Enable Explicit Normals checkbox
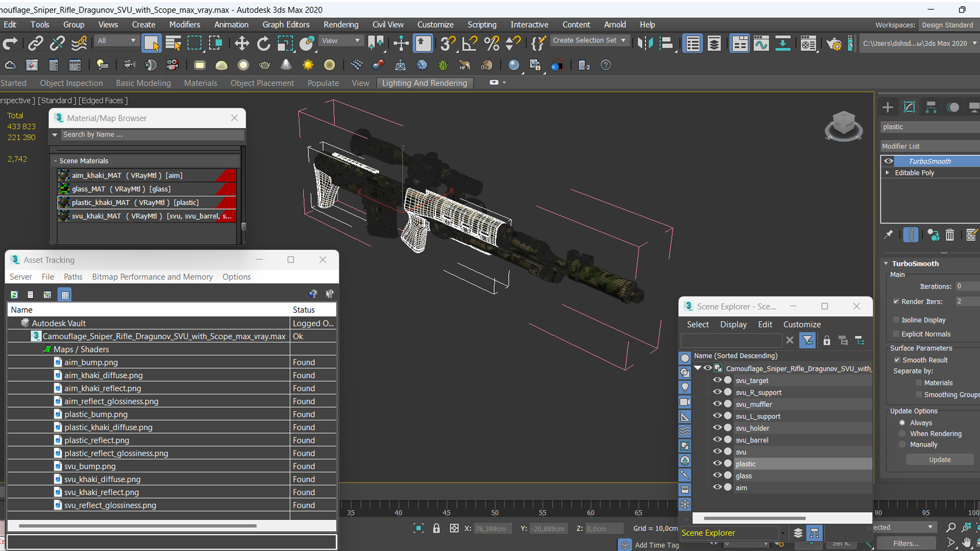This screenshot has width=980, height=551. [x=896, y=334]
